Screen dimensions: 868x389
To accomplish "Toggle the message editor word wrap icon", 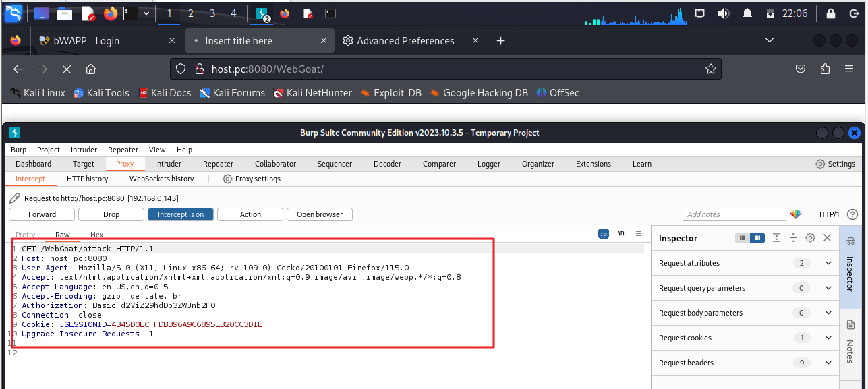I will 604,233.
